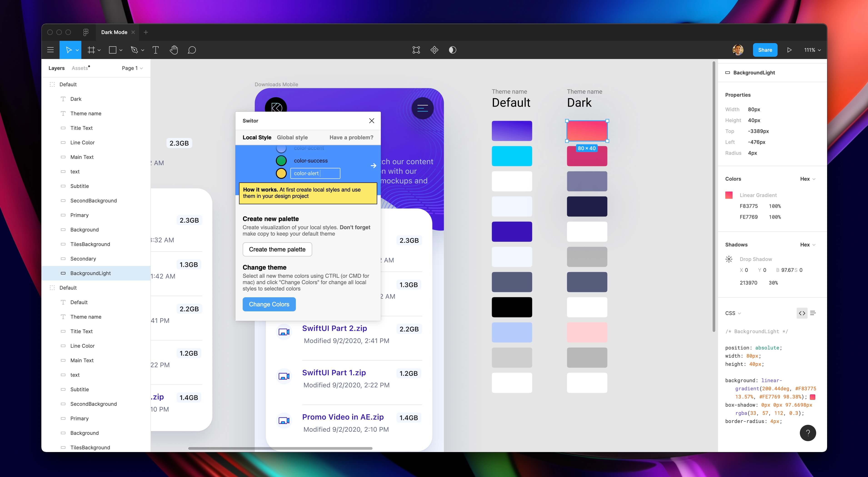Viewport: 868px width, 477px height.
Task: Toggle dark mode with the half-moon icon
Action: [453, 50]
